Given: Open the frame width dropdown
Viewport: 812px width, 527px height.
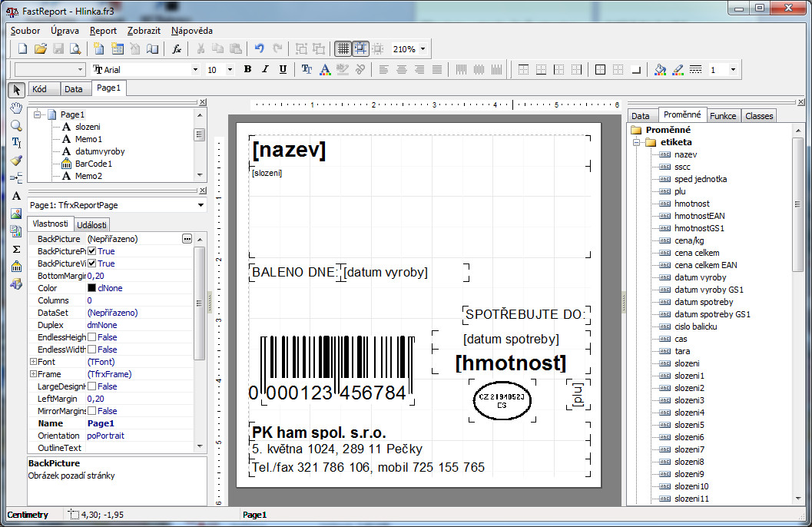Looking at the screenshot, I should point(733,69).
